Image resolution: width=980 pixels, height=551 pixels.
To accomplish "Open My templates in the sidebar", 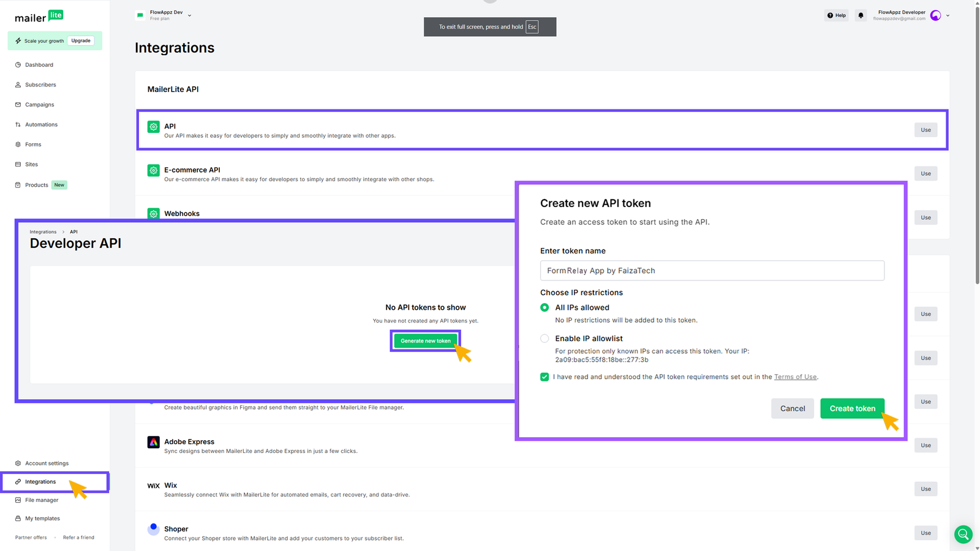I will 42,519.
